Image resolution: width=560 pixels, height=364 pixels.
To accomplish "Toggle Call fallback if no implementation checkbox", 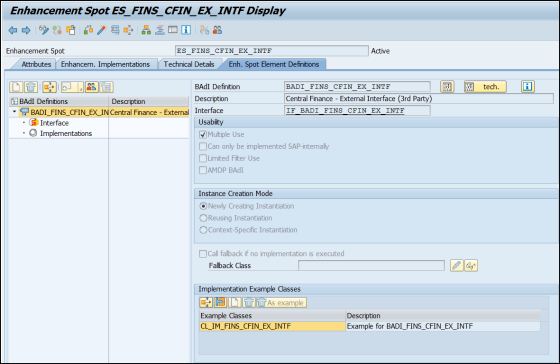I will click(202, 254).
